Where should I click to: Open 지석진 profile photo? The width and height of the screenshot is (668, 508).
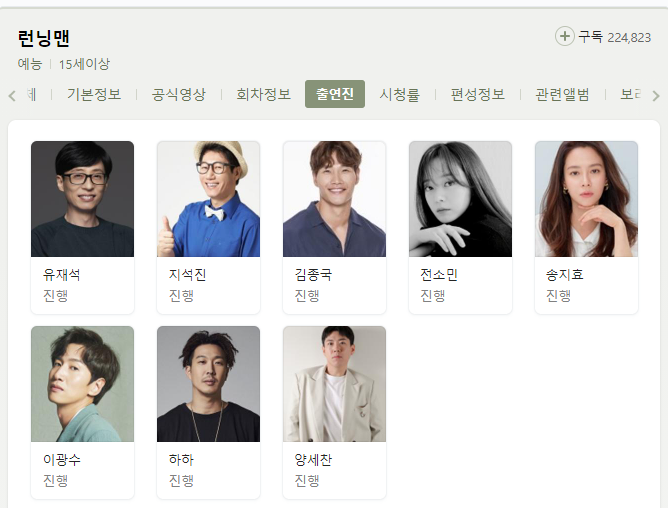click(208, 199)
